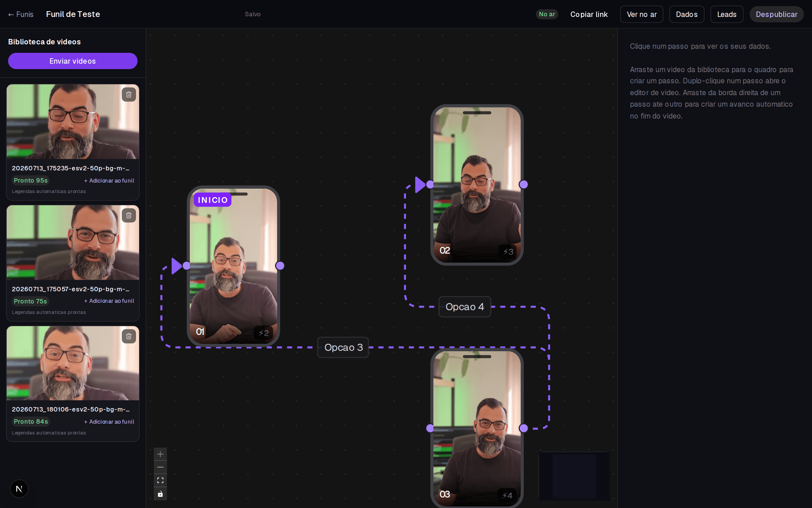The width and height of the screenshot is (812, 508).
Task: Click Despublicar to unpublish funnel
Action: (776, 14)
